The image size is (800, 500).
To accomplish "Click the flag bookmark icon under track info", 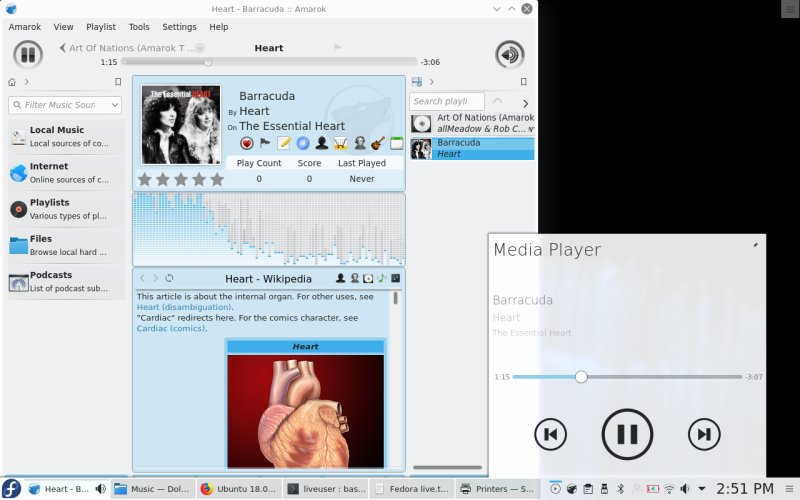I will 265,143.
